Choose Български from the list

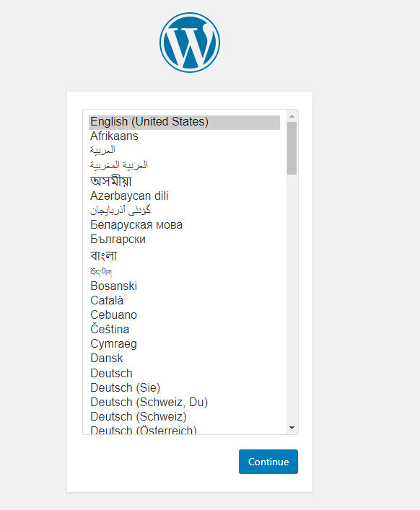[x=184, y=239]
